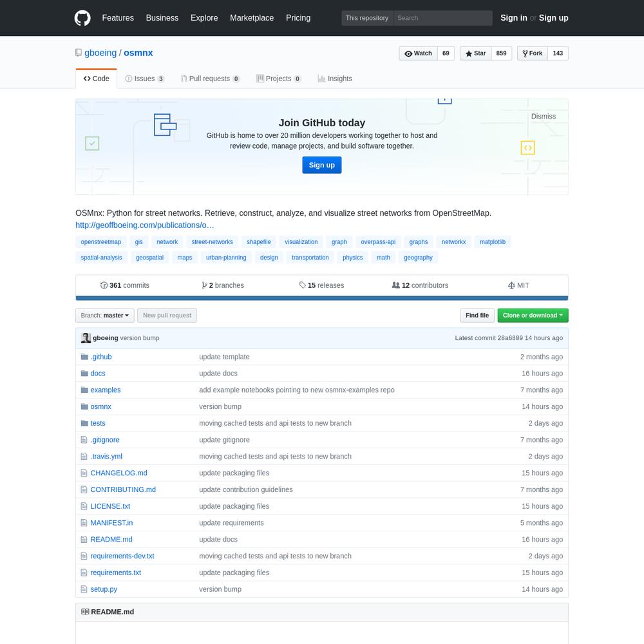
Task: Open the Features nav item
Action: tap(118, 18)
